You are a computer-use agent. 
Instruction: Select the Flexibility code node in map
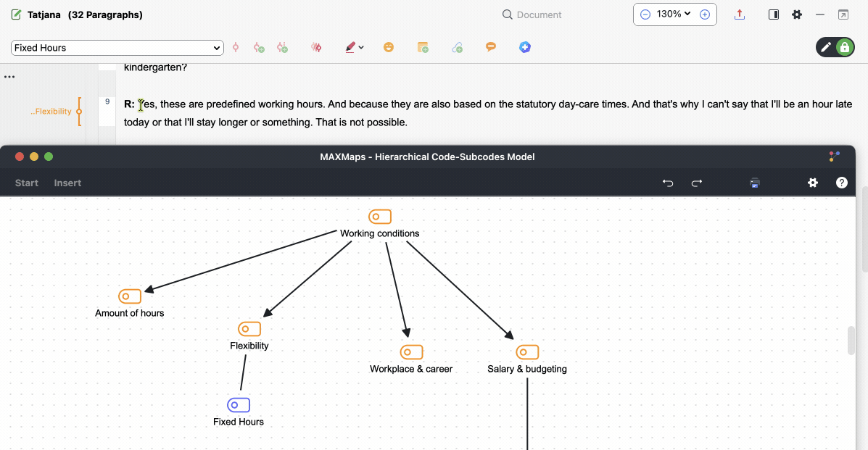tap(249, 336)
